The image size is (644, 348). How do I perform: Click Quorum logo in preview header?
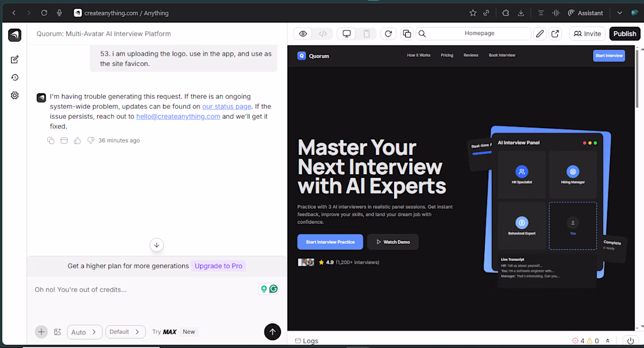pyautogui.click(x=313, y=56)
